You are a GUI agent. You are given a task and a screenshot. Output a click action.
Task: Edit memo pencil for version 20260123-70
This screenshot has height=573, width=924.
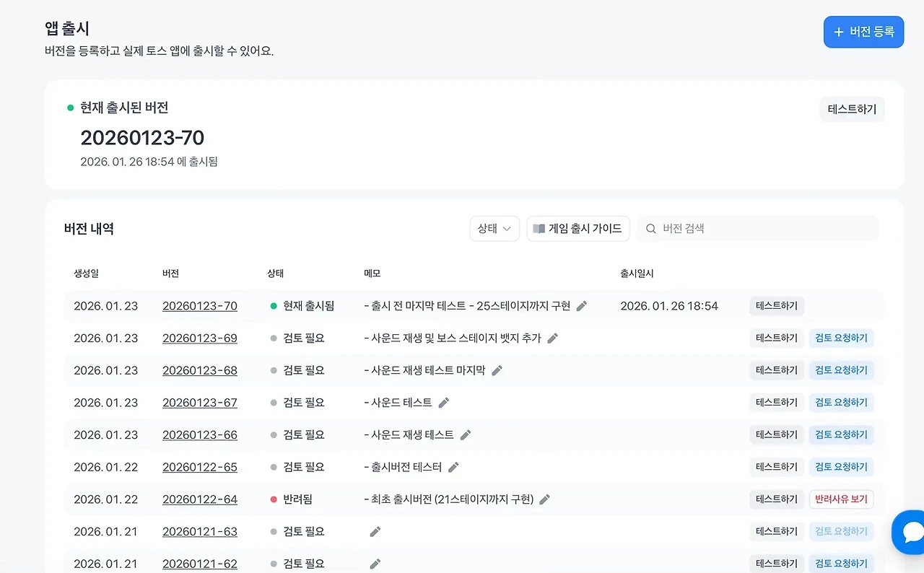tap(582, 306)
